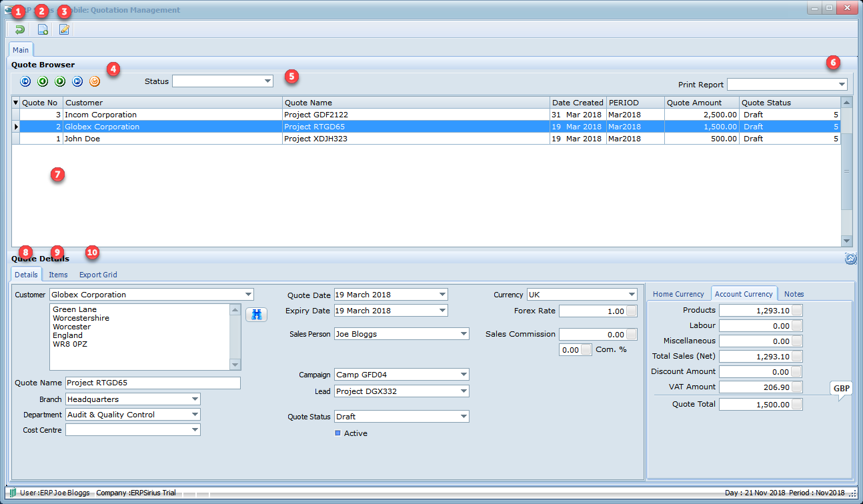Image resolution: width=863 pixels, height=504 pixels.
Task: Open the Expiry Date picker dropdown
Action: [442, 310]
